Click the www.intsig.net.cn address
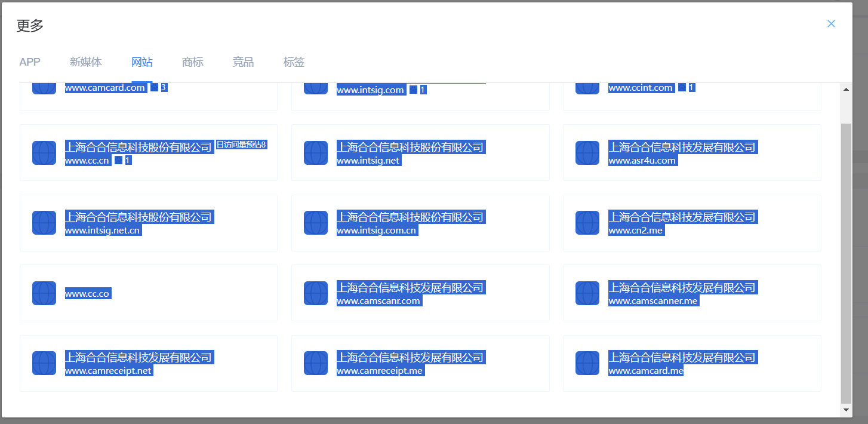 [x=103, y=231]
